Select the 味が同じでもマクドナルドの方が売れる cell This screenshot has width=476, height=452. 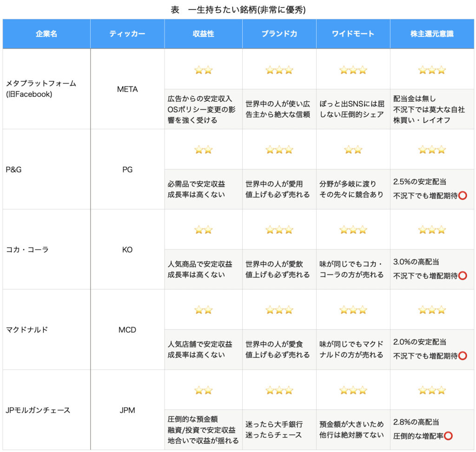[x=353, y=349]
